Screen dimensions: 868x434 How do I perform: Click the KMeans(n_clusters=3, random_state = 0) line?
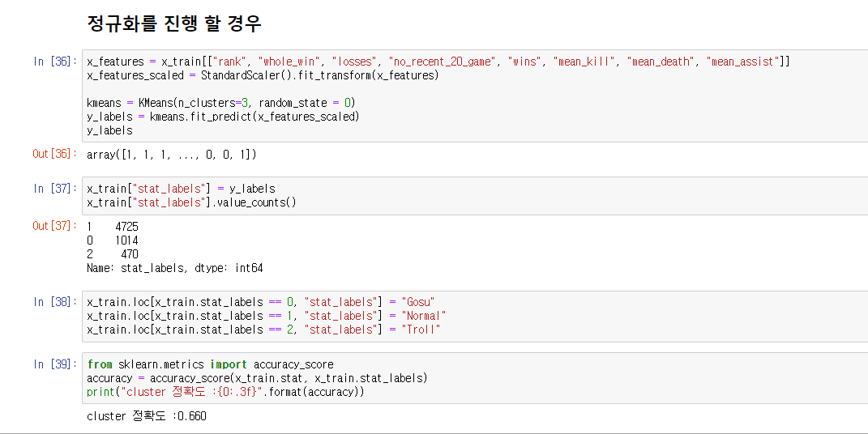tap(221, 103)
